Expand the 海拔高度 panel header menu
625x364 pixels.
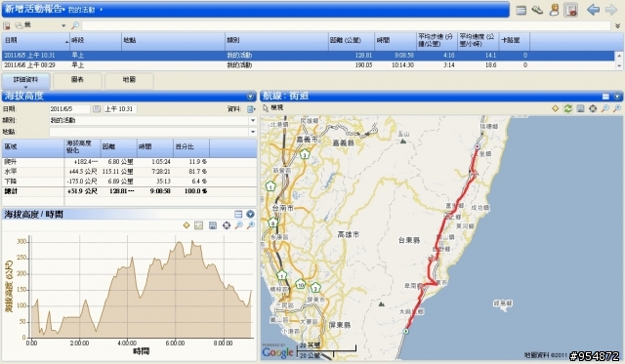[x=251, y=97]
